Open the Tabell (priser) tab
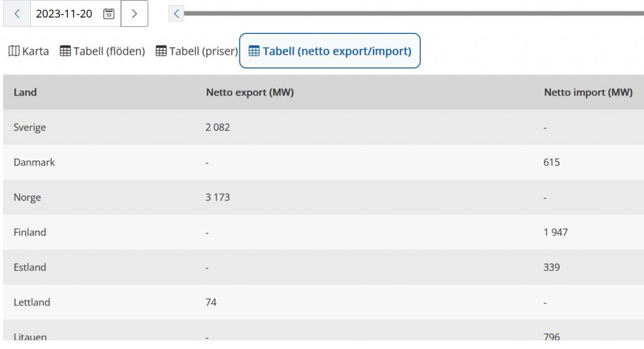This screenshot has height=349, width=644. (x=203, y=51)
